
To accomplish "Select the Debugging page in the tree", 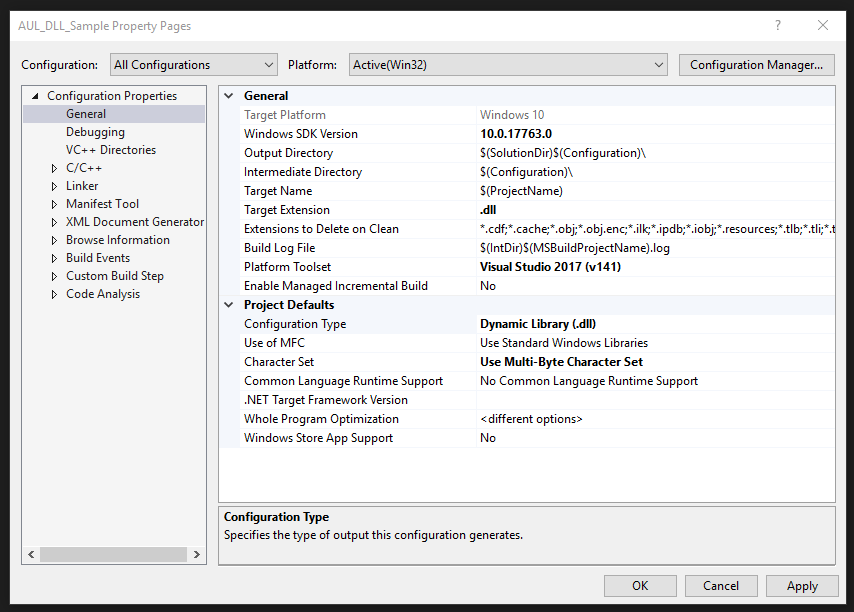I will click(x=95, y=131).
